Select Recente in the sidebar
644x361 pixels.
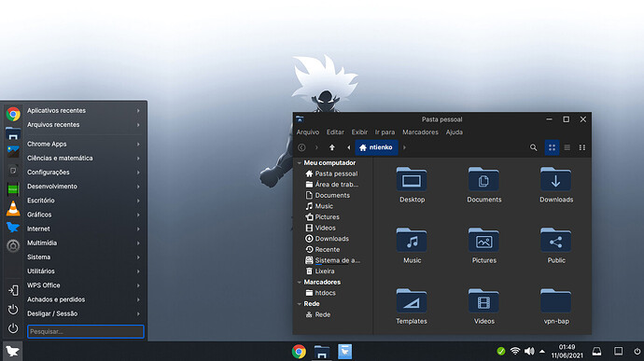323,249
